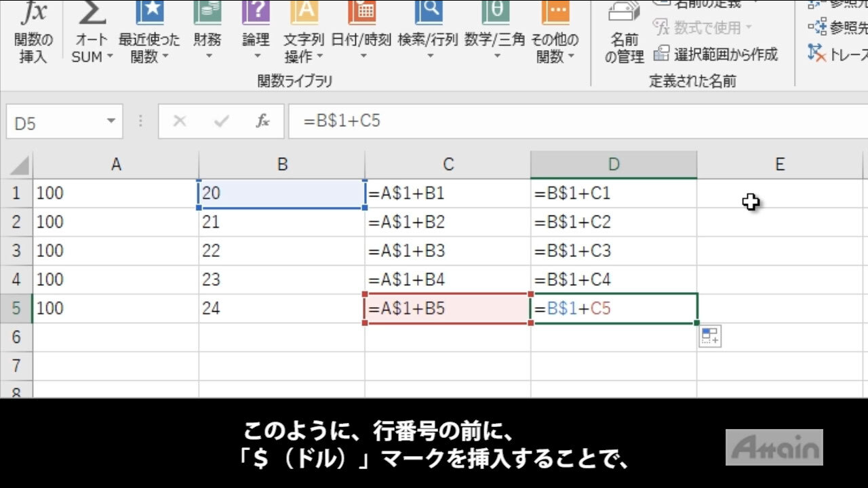Open the Auto Fill Options button
Screen dimensions: 868x488
[x=710, y=336]
